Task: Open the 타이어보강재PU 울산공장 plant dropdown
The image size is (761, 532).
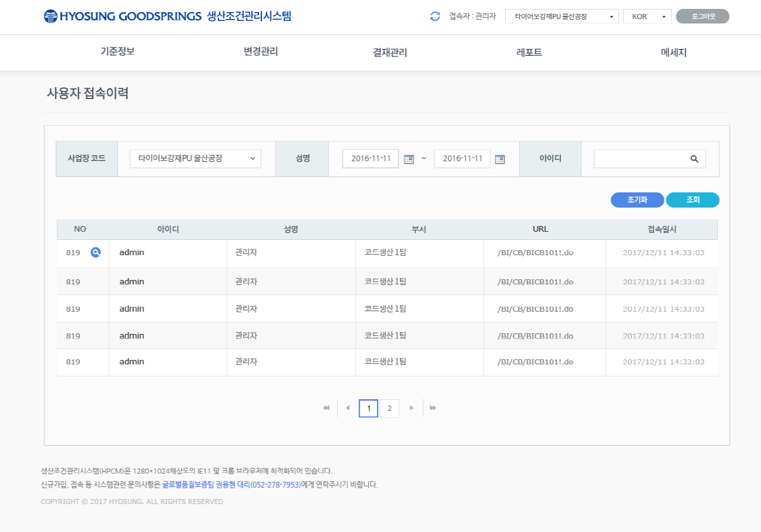Action: point(561,16)
